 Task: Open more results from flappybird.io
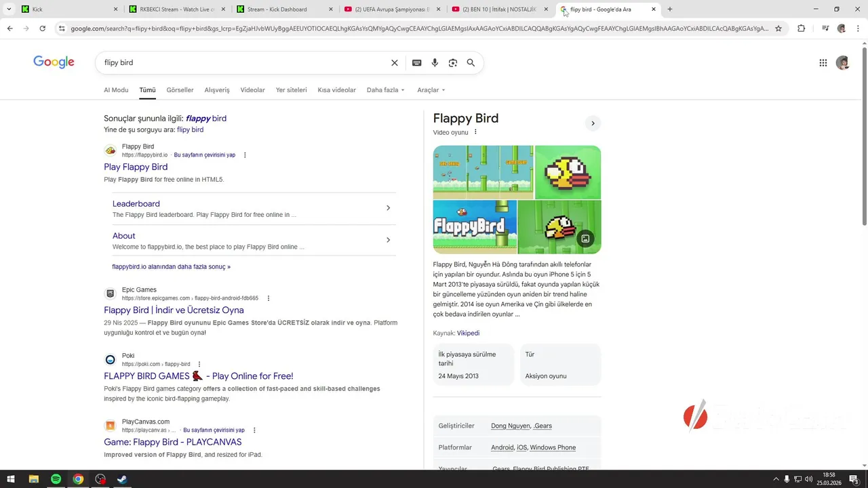(171, 267)
